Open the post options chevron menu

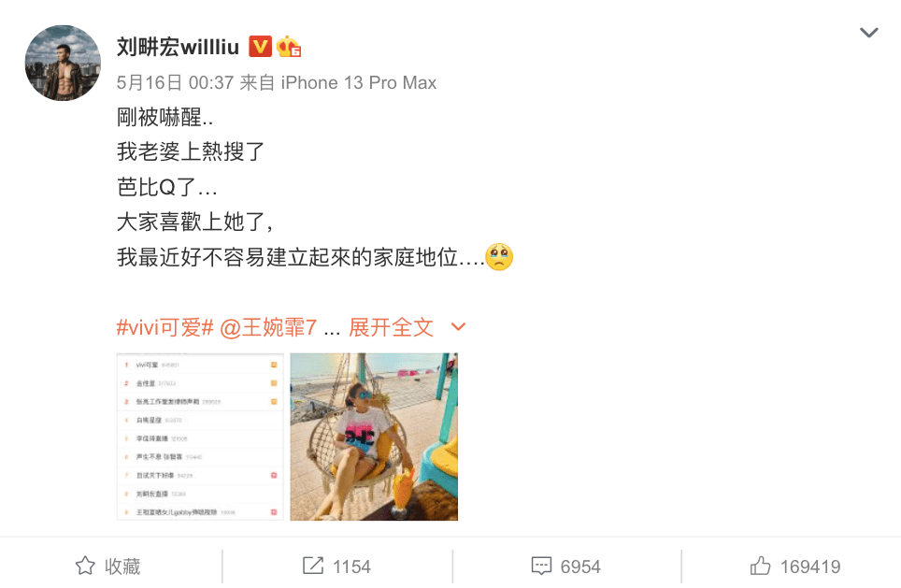click(868, 33)
